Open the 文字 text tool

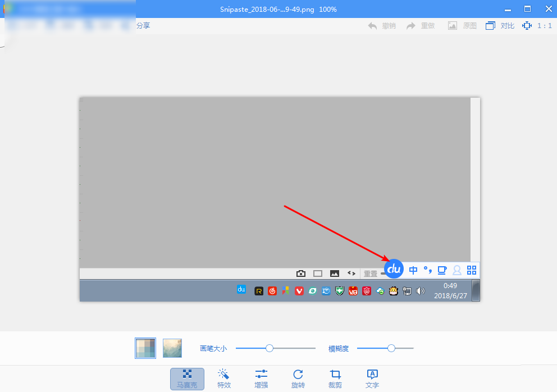coord(372,379)
